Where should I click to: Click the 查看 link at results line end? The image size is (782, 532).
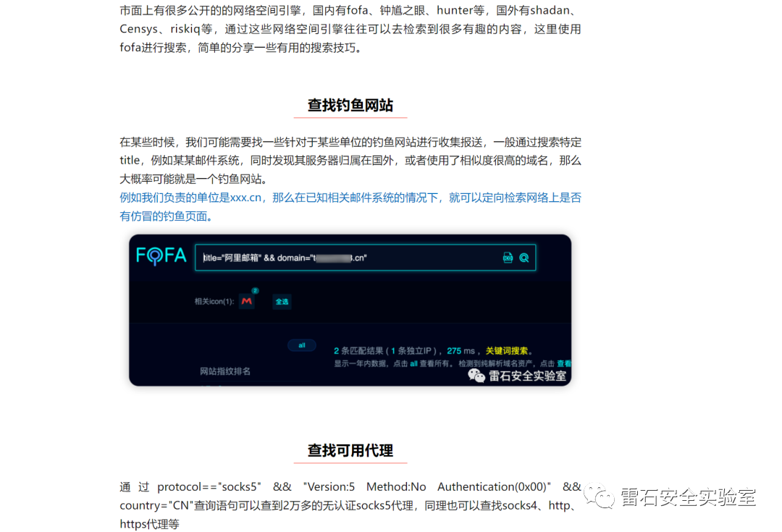coord(564,363)
